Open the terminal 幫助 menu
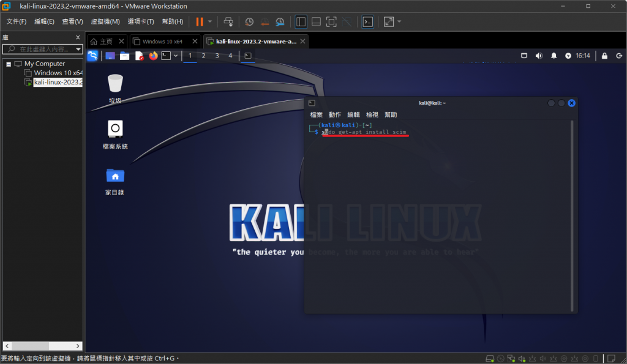The image size is (627, 364). click(391, 114)
